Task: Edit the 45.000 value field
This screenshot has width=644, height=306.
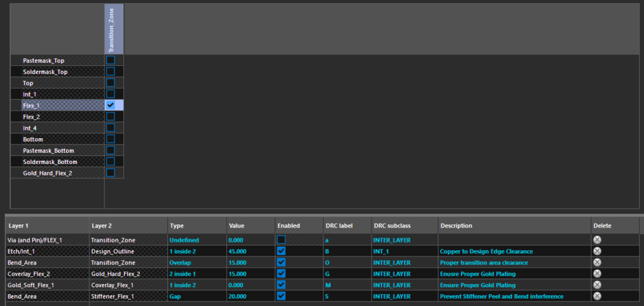Action: coord(250,251)
